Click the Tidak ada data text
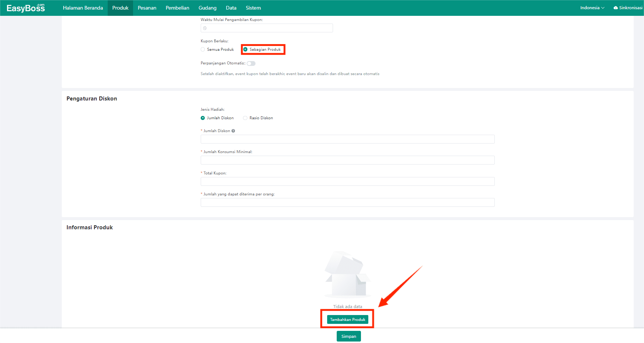 (x=348, y=307)
